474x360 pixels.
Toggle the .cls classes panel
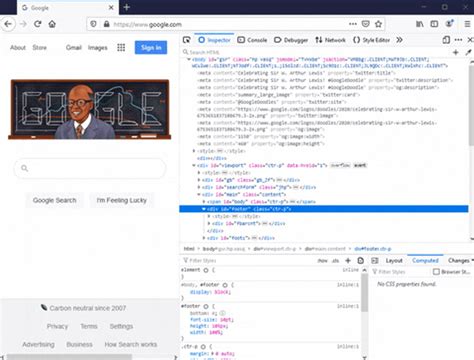tap(336, 261)
